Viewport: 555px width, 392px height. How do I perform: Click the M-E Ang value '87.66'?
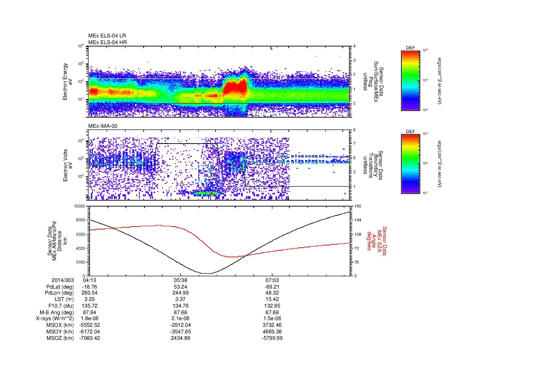(x=181, y=312)
